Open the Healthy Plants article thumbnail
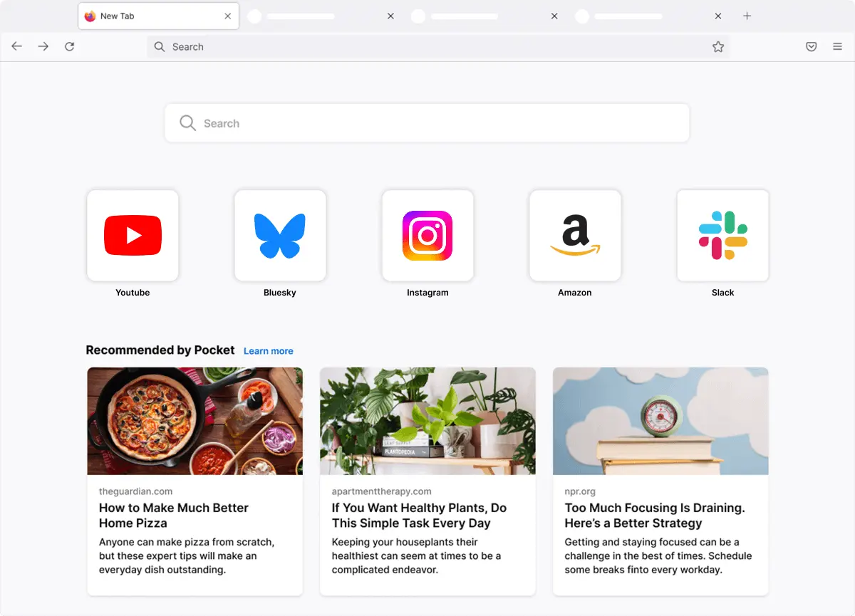The height and width of the screenshot is (616, 855). 427,421
